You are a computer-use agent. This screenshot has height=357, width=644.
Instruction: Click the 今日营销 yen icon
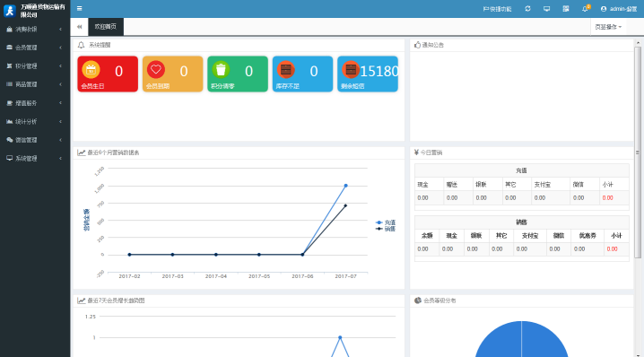click(416, 152)
